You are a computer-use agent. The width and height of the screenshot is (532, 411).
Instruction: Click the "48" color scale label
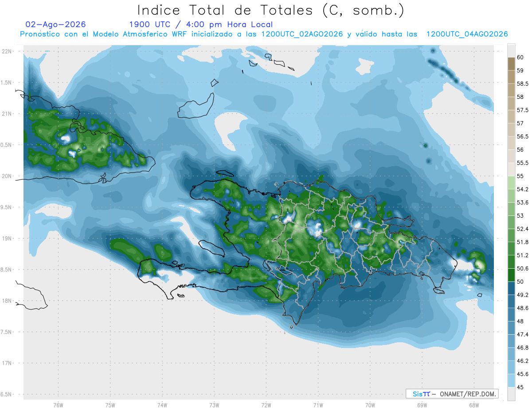[x=520, y=321]
